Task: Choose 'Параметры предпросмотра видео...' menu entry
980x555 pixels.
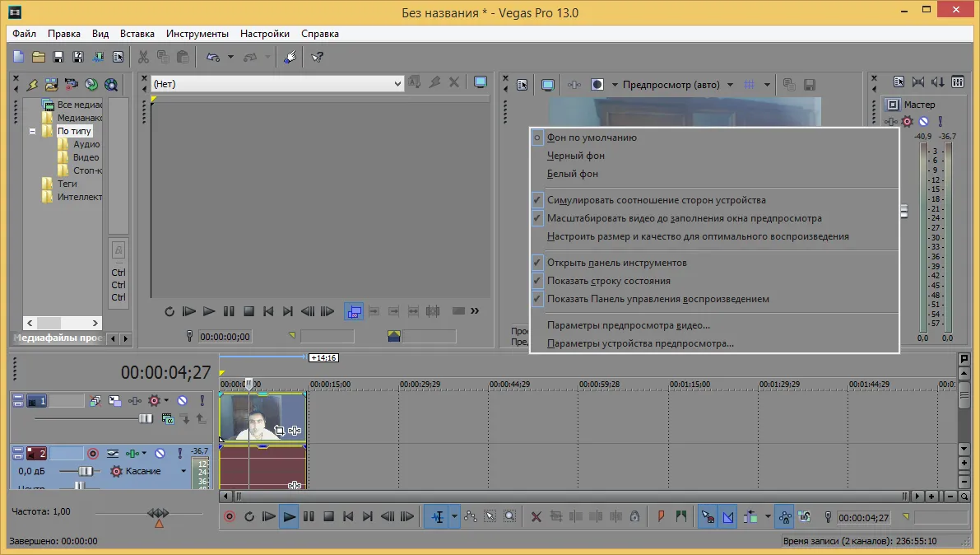Action: pyautogui.click(x=628, y=325)
